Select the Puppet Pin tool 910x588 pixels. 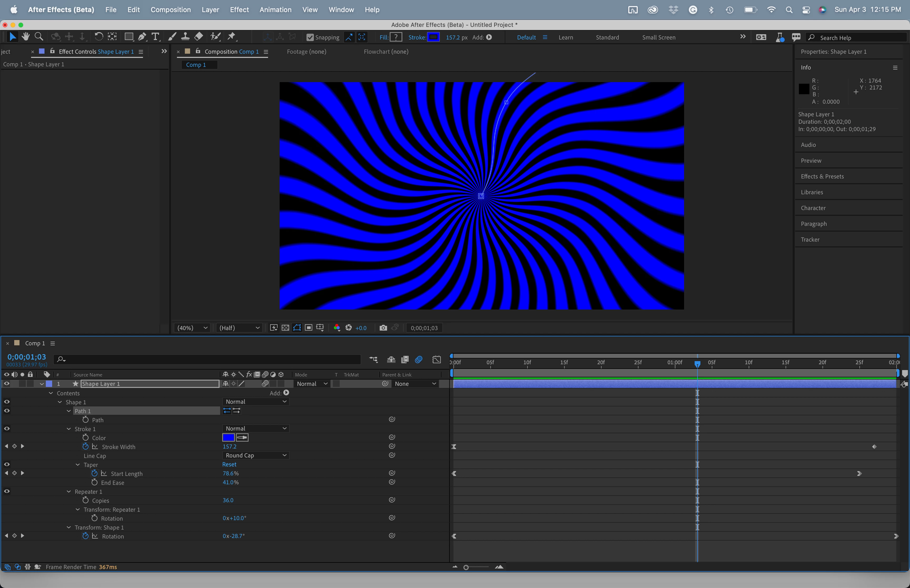pos(231,37)
